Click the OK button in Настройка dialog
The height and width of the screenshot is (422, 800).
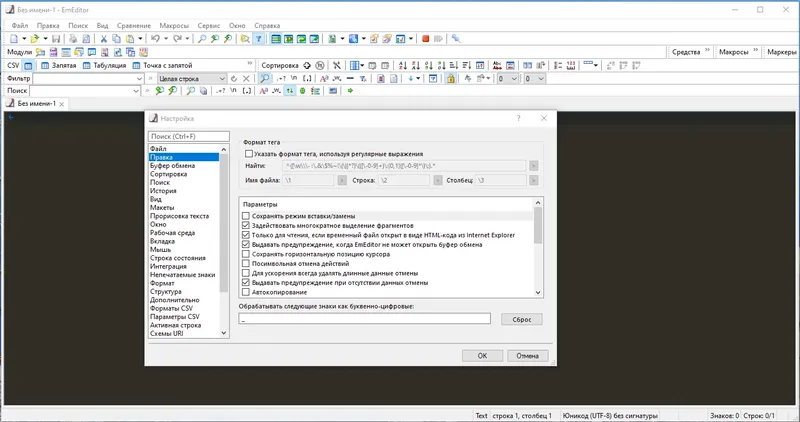[482, 356]
